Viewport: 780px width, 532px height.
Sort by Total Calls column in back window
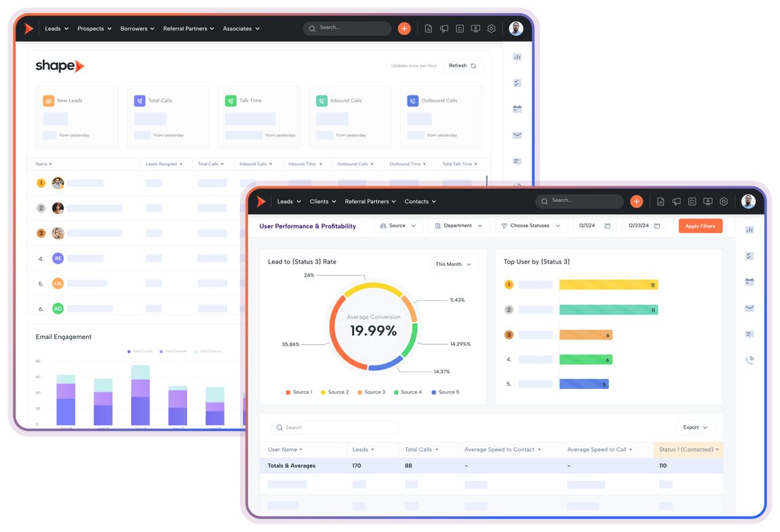coord(211,164)
